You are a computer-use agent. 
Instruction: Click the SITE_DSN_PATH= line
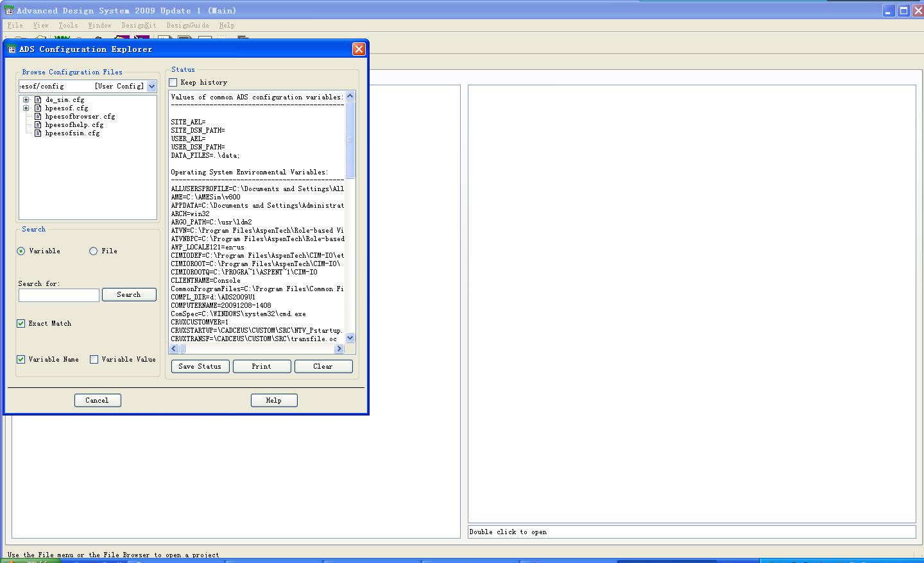pyautogui.click(x=198, y=130)
